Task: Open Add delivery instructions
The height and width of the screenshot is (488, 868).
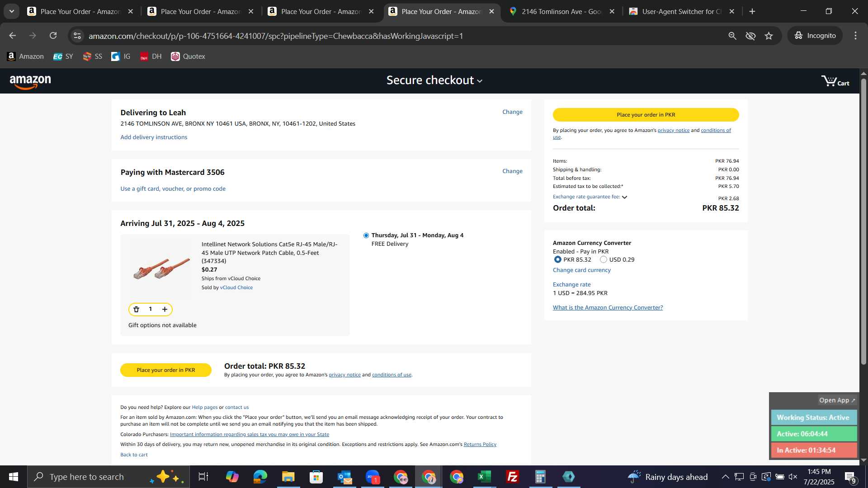Action: tap(154, 137)
